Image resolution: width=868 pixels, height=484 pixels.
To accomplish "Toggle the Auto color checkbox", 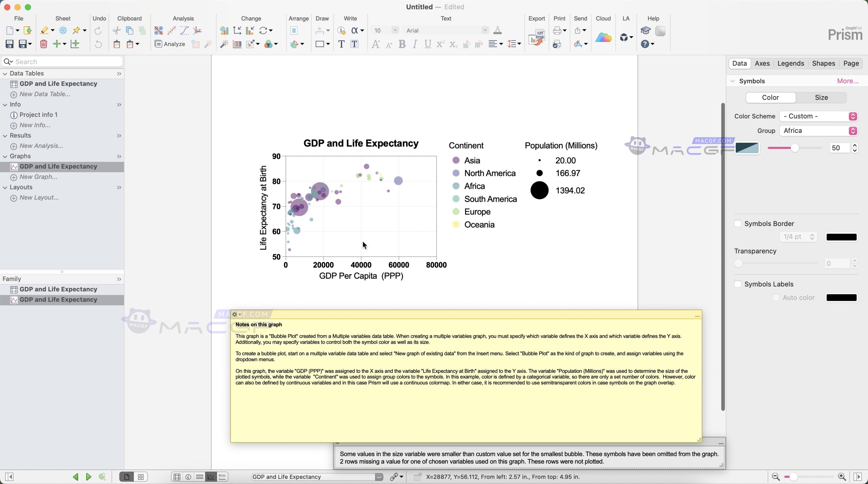I will 776,297.
